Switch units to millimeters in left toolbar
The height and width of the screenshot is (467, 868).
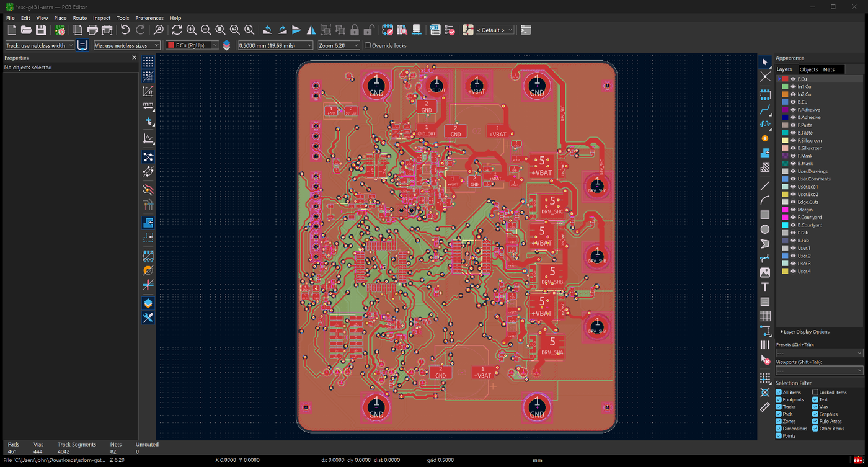tap(148, 106)
